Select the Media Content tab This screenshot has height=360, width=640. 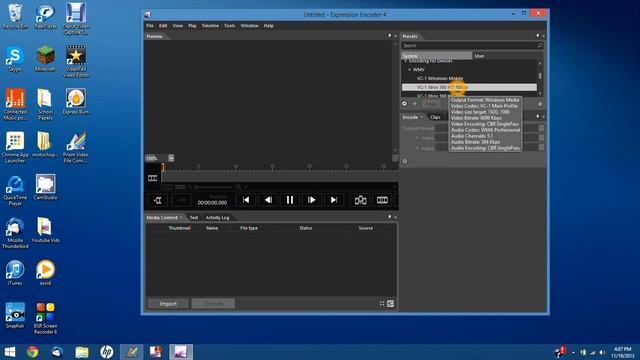point(162,218)
